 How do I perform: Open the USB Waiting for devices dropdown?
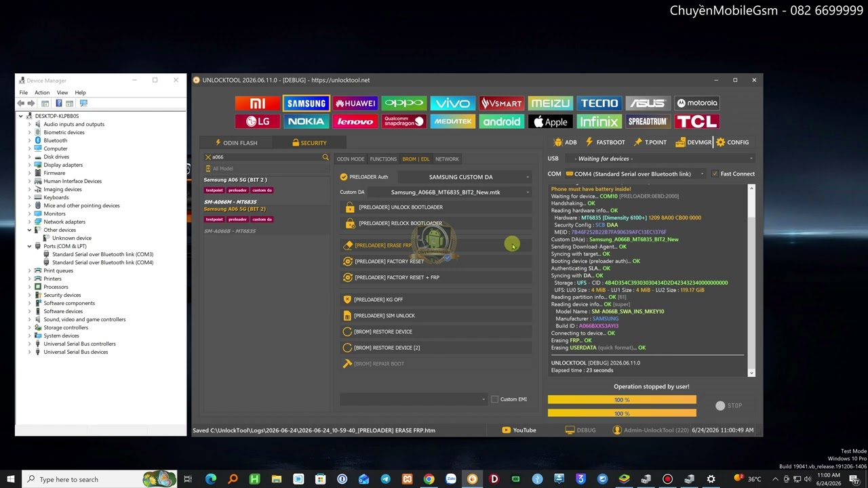coord(659,159)
